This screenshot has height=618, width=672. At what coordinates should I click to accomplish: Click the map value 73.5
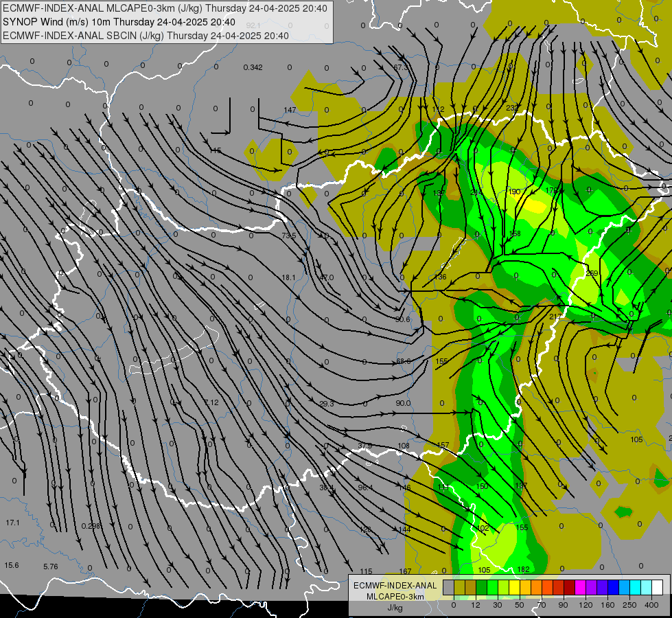click(289, 236)
